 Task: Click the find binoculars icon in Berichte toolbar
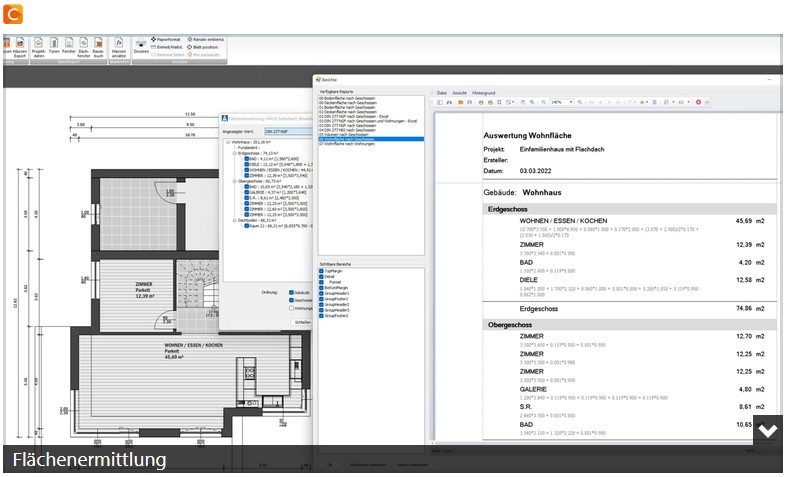[450, 102]
